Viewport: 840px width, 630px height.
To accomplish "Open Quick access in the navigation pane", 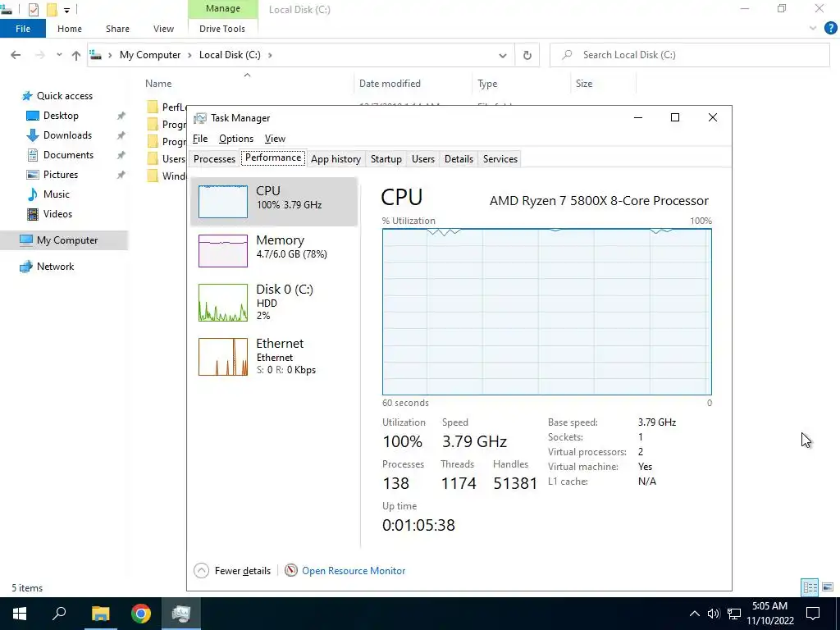I will coord(64,96).
